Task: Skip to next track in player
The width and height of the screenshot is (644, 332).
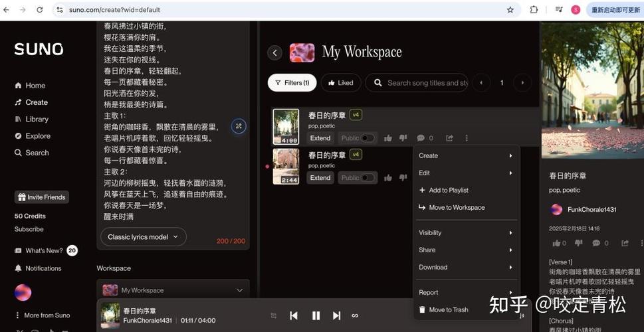Action: [336, 315]
